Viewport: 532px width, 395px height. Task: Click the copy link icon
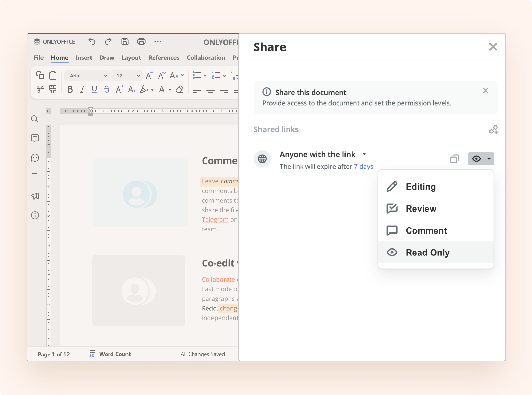pos(455,159)
